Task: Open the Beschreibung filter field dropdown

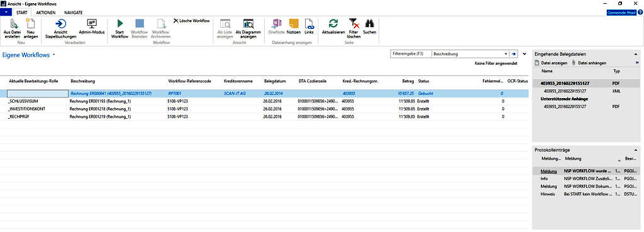Action: coord(506,54)
